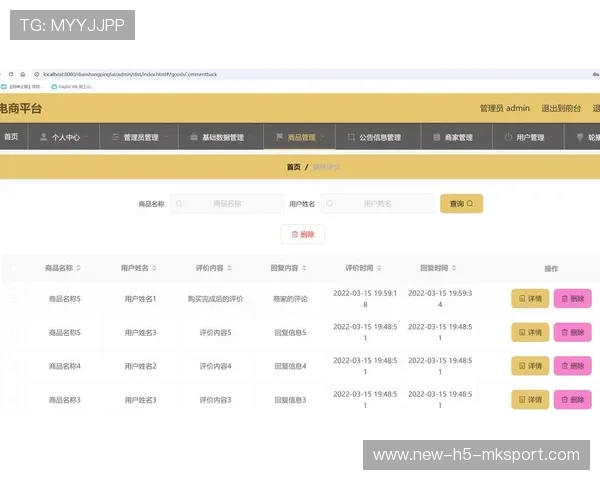Open 详情 for the 评价内容3 row
Image resolution: width=600 pixels, height=480 pixels.
pyautogui.click(x=530, y=400)
